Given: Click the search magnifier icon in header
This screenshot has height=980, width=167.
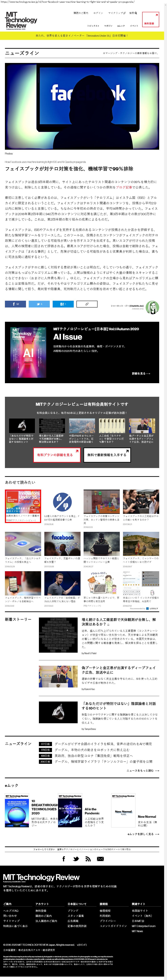Looking at the screenshot, I should coord(135,13).
